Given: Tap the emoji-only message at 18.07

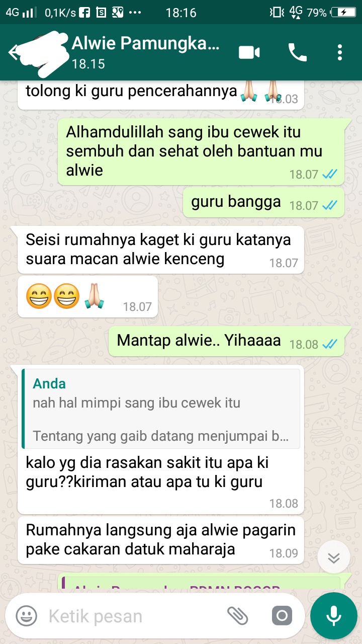Looking at the screenshot, I should (87, 297).
